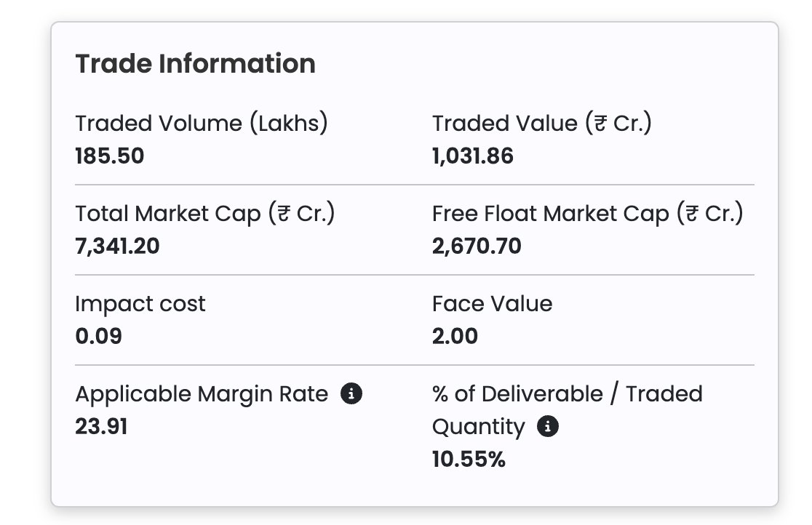Select the 0.09 impact cost value
Image resolution: width=812 pixels, height=525 pixels.
point(98,336)
